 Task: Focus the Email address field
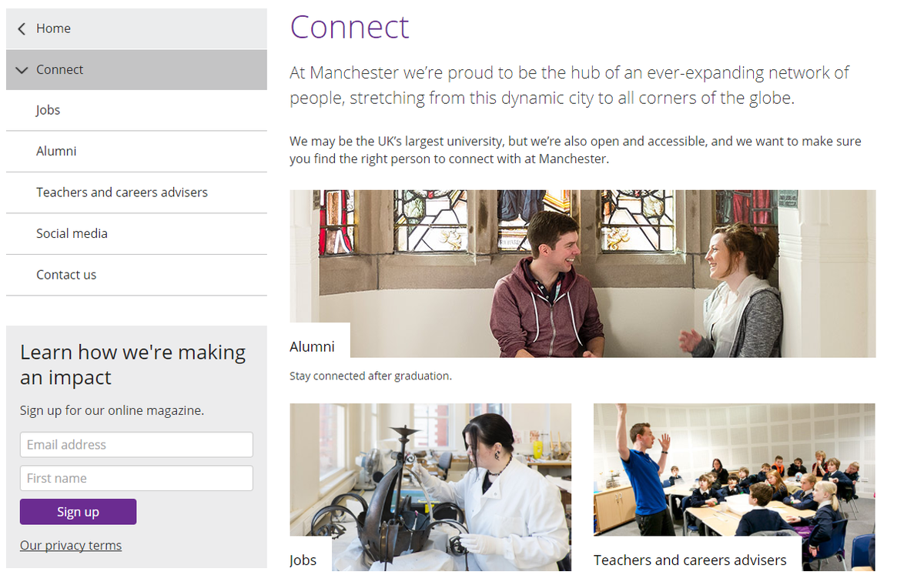point(136,445)
